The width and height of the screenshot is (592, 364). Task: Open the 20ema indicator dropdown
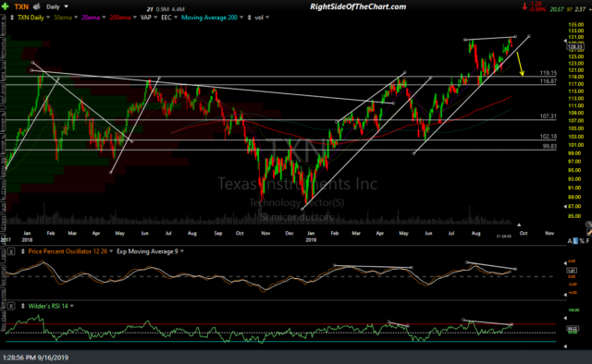[104, 18]
